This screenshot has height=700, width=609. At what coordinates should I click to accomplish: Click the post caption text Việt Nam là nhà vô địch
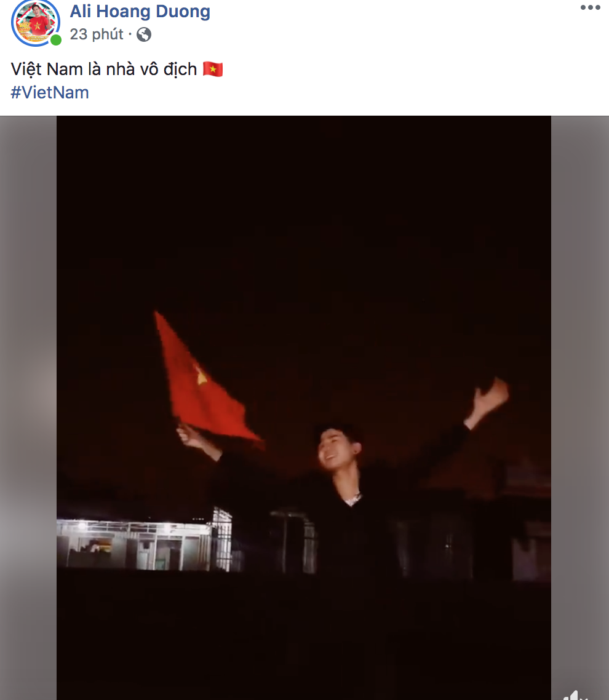(x=103, y=69)
